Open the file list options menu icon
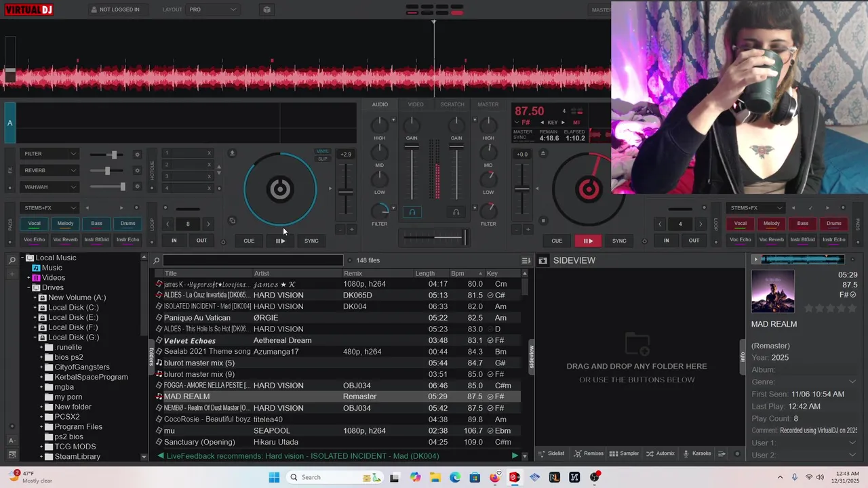Screen dimensions: 868x488 click(526, 260)
